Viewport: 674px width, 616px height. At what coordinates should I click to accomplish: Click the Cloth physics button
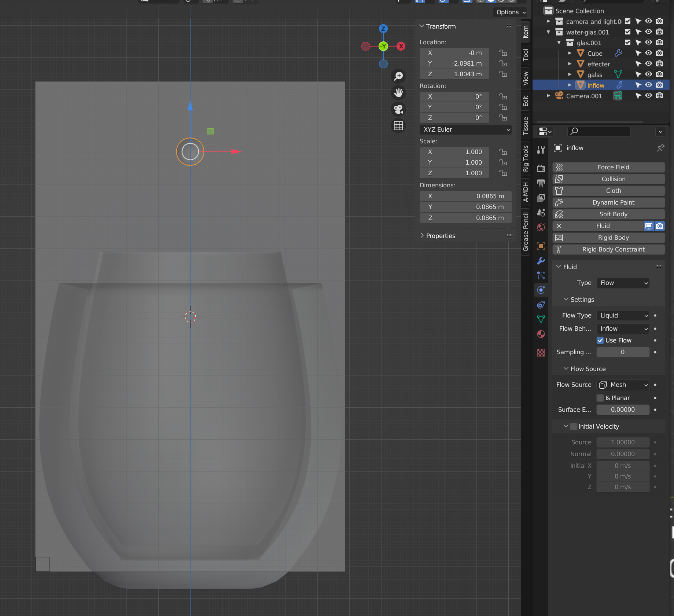pyautogui.click(x=613, y=191)
